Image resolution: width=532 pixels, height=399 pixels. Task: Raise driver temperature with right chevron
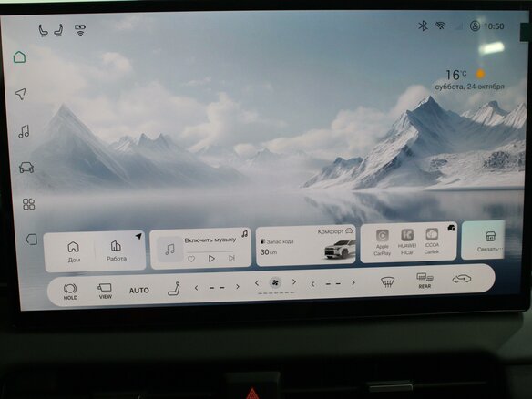click(238, 287)
